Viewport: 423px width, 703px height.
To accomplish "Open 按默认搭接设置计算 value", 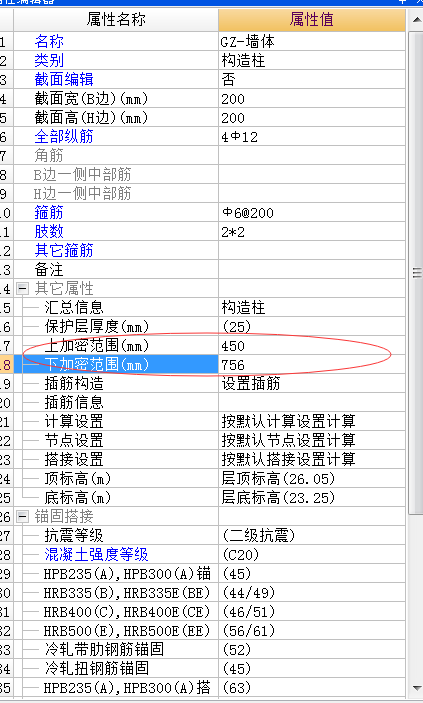I will [x=312, y=460].
